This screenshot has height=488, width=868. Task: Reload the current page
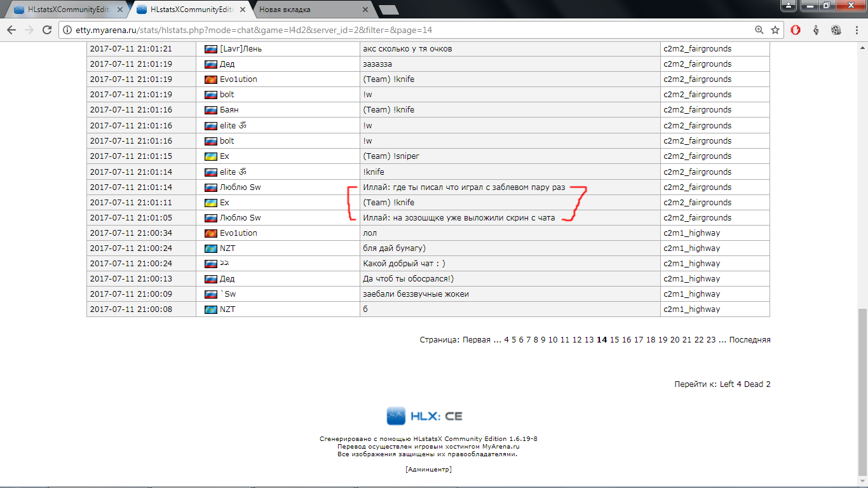[46, 30]
